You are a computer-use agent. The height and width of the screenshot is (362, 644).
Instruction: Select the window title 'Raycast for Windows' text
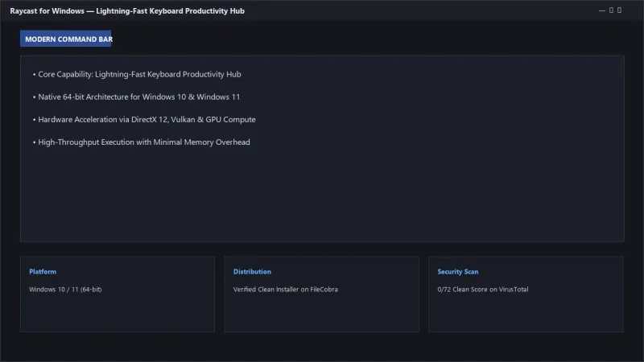click(x=47, y=11)
